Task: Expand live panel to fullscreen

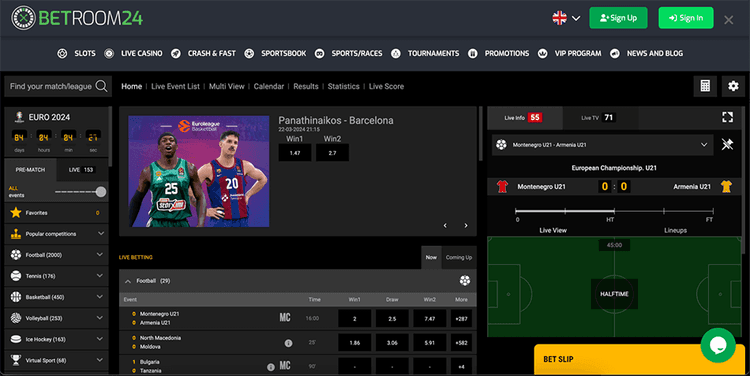Action: click(728, 118)
